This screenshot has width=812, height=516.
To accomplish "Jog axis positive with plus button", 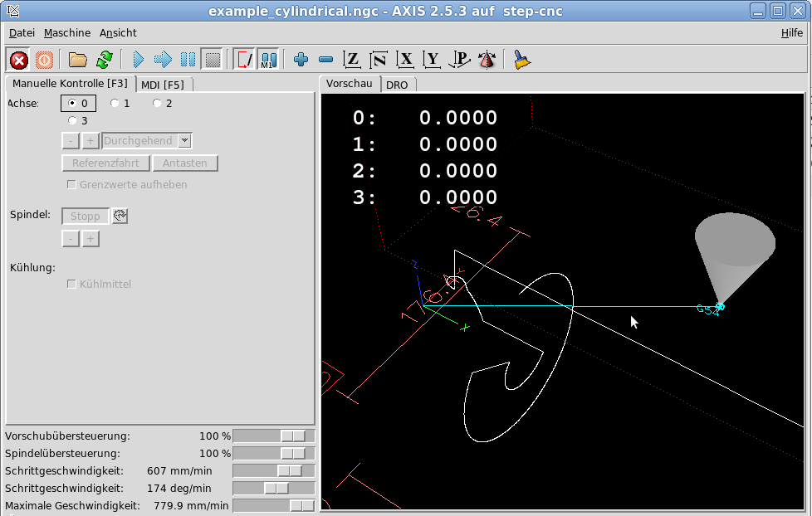I will point(90,141).
